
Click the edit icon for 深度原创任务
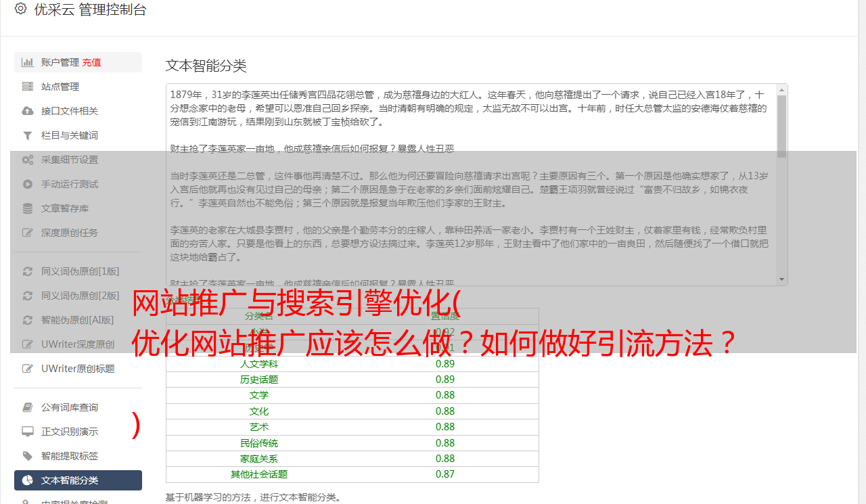(28, 233)
